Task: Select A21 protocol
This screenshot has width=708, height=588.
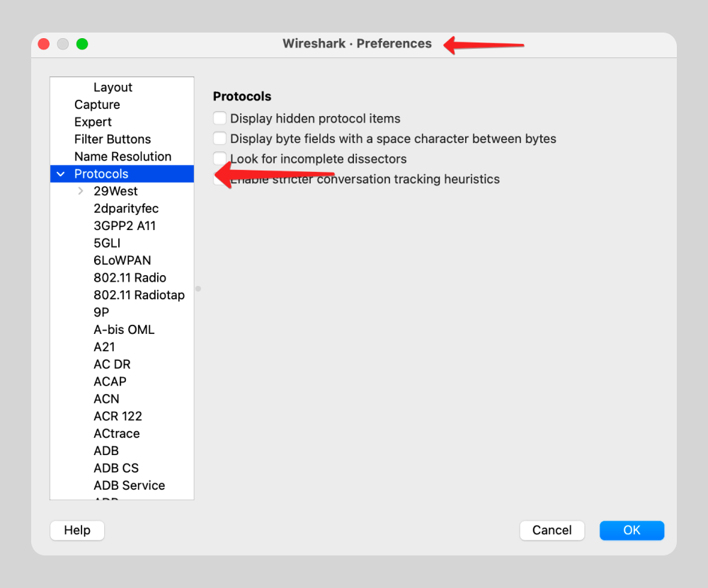Action: click(104, 347)
